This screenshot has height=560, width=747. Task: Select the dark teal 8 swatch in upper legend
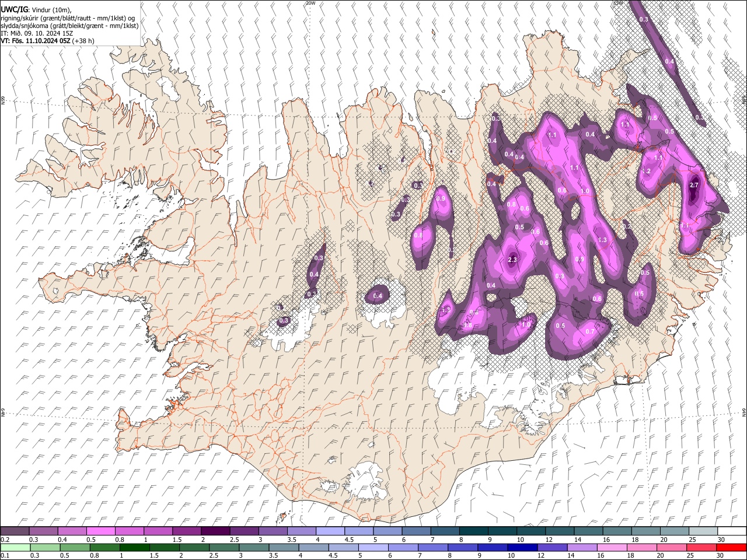tap(473, 531)
